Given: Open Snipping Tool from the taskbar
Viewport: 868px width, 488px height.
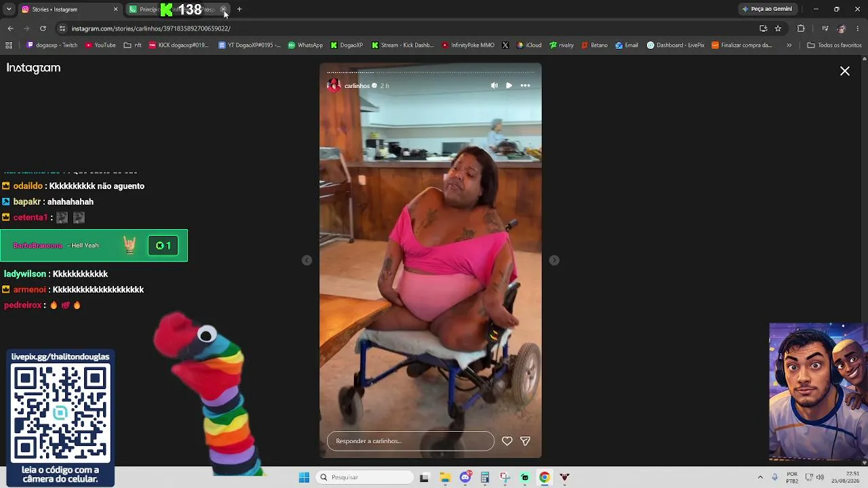Looking at the screenshot, I should point(505,477).
